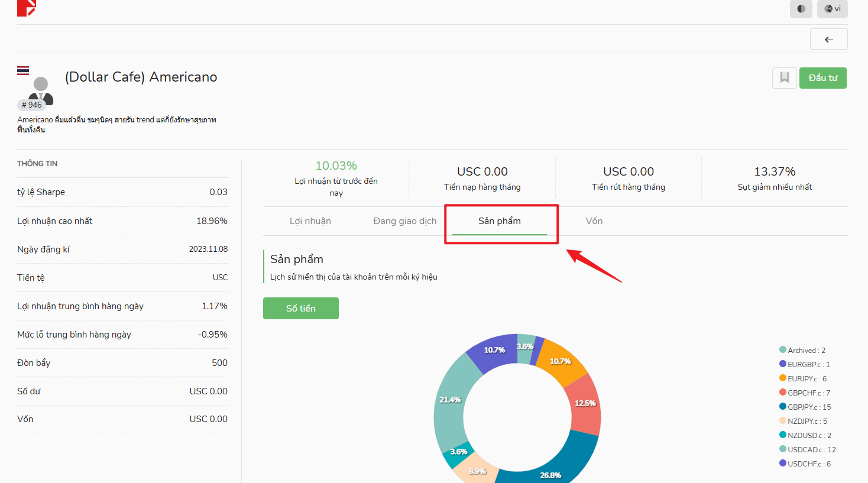Click the # 946 rank badge
This screenshot has height=483, width=868.
tap(32, 105)
